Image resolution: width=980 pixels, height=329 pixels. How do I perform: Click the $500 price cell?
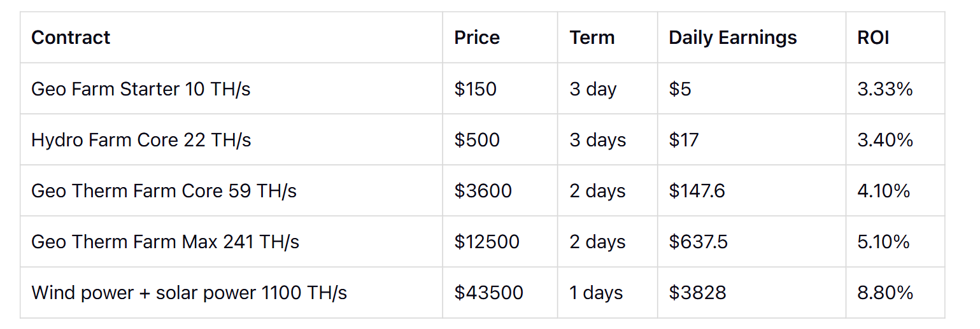click(476, 140)
